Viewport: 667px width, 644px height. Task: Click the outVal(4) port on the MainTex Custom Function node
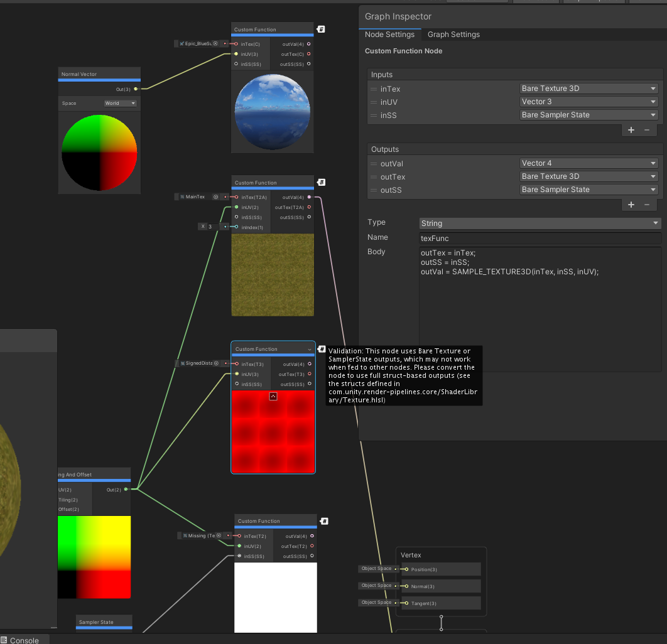309,197
